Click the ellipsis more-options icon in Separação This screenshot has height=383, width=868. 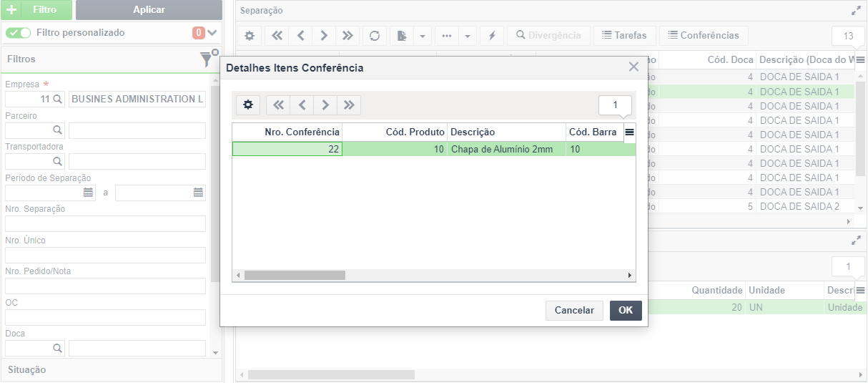pyautogui.click(x=447, y=35)
